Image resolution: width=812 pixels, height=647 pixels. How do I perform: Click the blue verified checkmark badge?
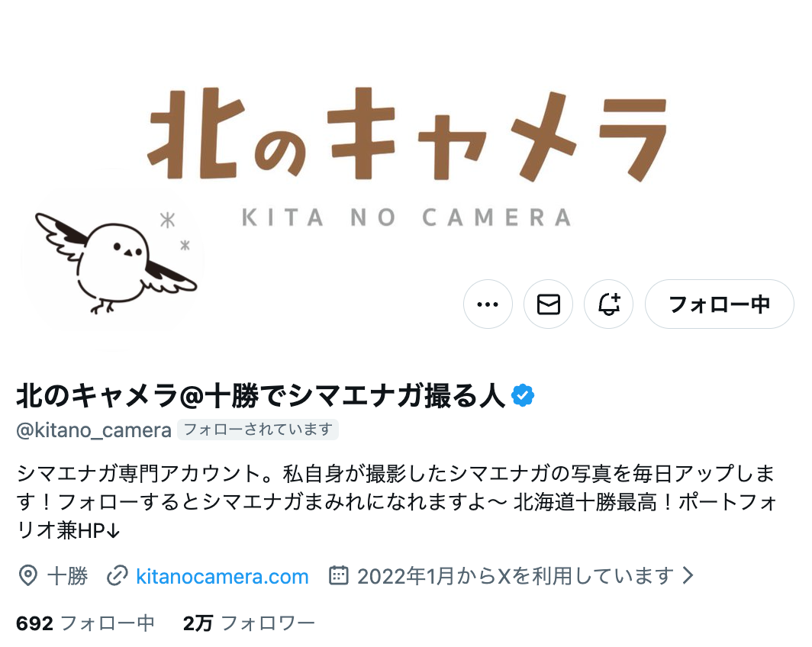[523, 395]
